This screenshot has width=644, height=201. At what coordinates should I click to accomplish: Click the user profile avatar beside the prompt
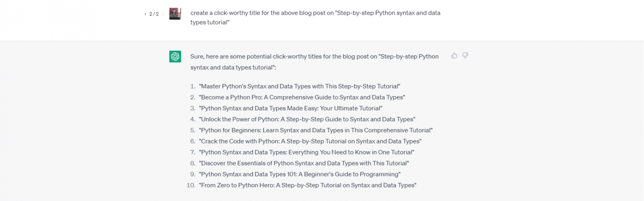point(175,14)
